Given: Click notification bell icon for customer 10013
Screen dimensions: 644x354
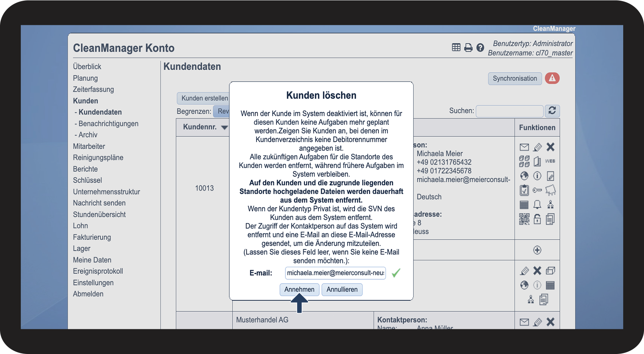Looking at the screenshot, I should 537,205.
